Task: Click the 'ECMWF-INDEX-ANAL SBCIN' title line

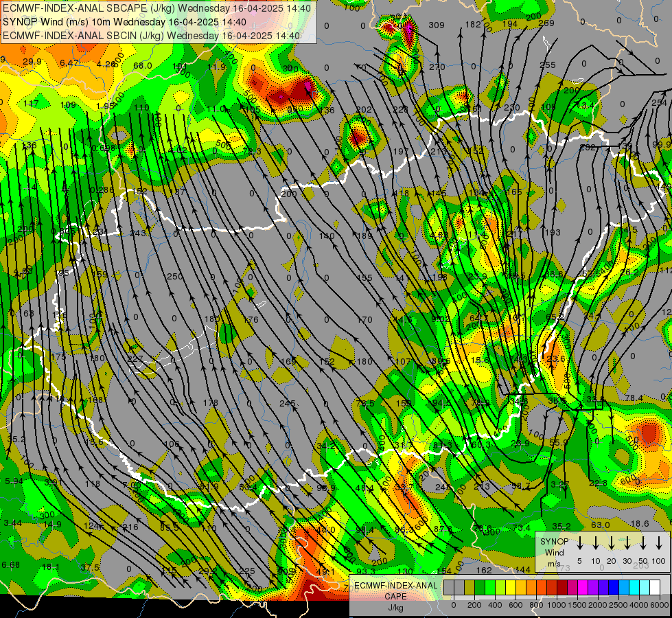Action: point(151,36)
